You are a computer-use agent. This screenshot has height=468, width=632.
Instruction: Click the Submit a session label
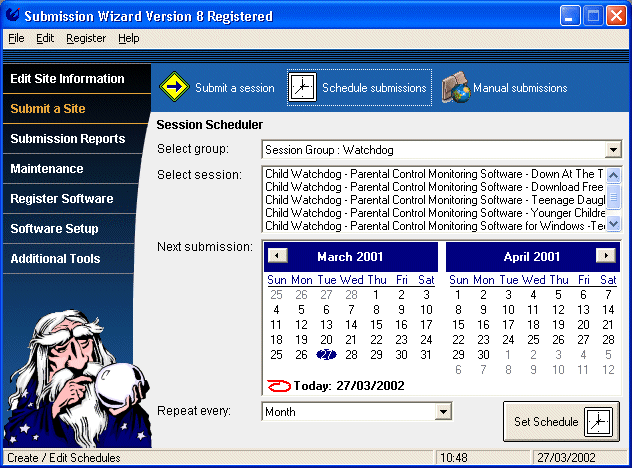coord(235,88)
